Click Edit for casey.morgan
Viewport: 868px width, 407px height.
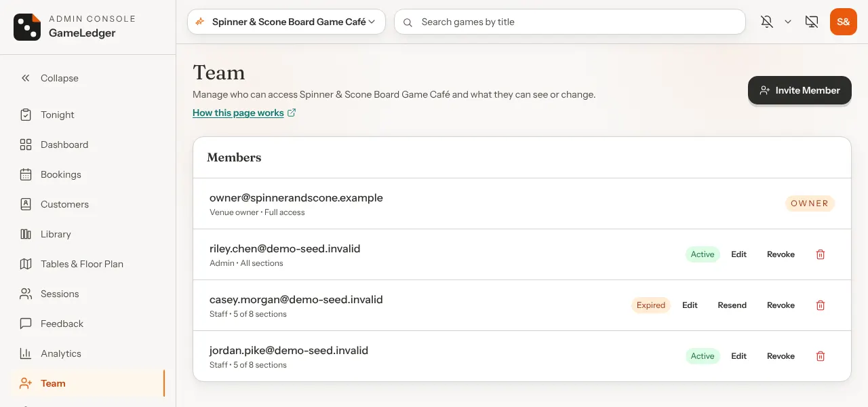pos(690,305)
